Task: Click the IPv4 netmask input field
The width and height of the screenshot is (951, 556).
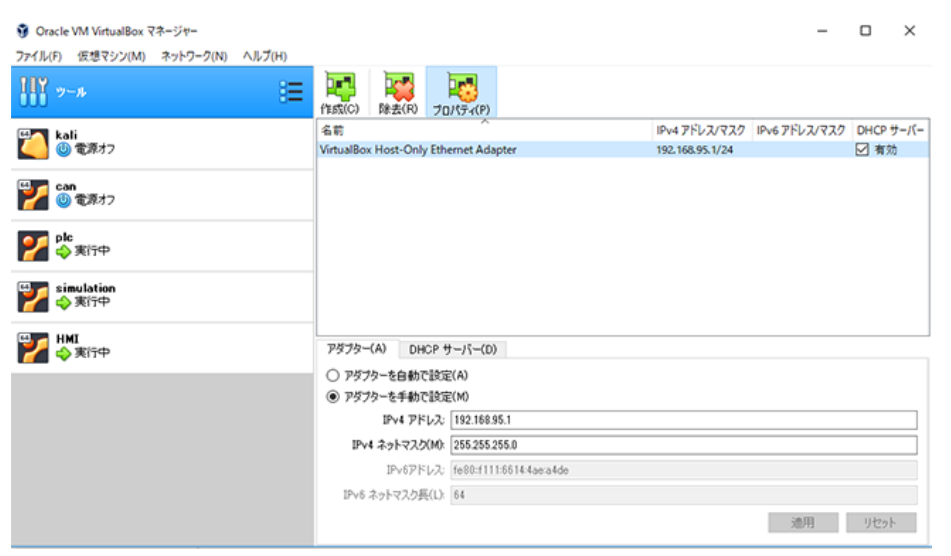Action: (x=684, y=444)
